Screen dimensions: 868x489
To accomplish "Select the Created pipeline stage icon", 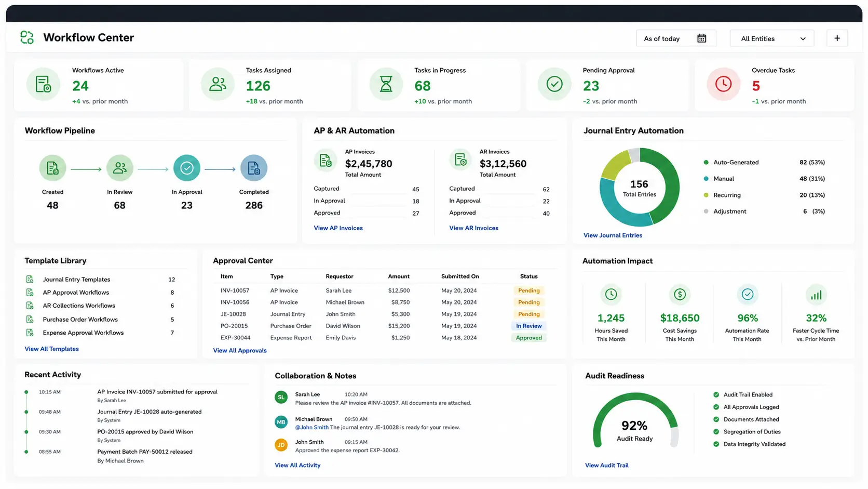I will click(52, 168).
